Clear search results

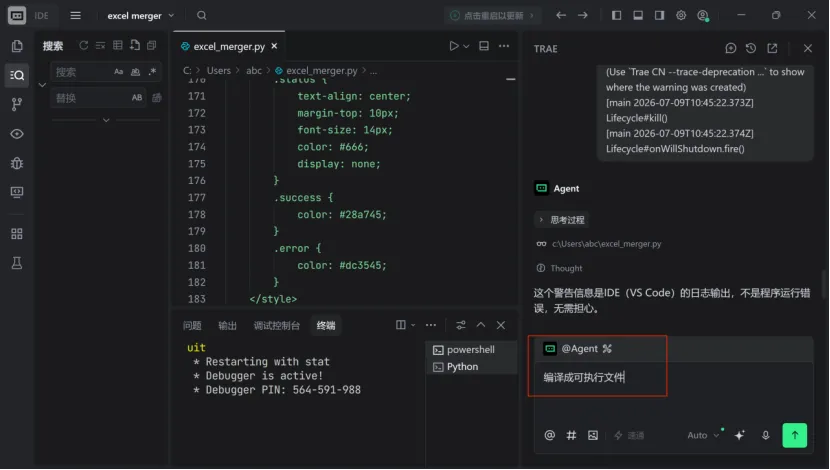click(101, 46)
